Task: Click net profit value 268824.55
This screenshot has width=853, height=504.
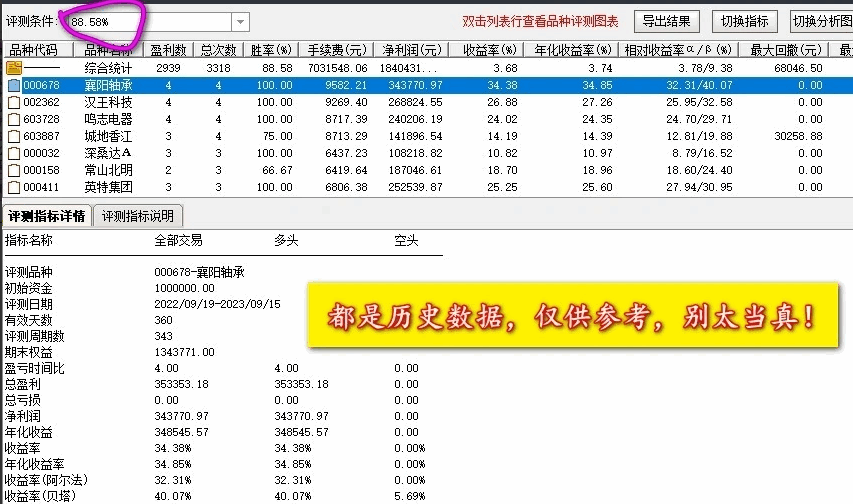Action: [415, 102]
